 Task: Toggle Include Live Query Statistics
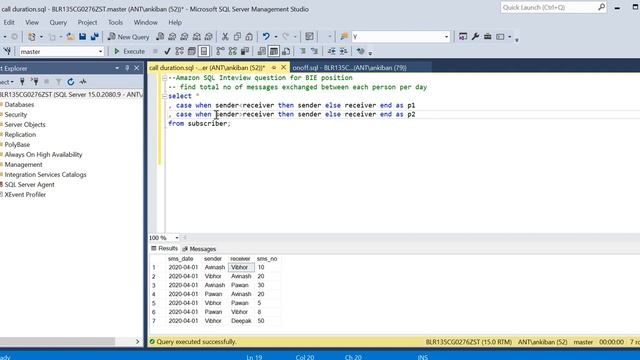233,51
